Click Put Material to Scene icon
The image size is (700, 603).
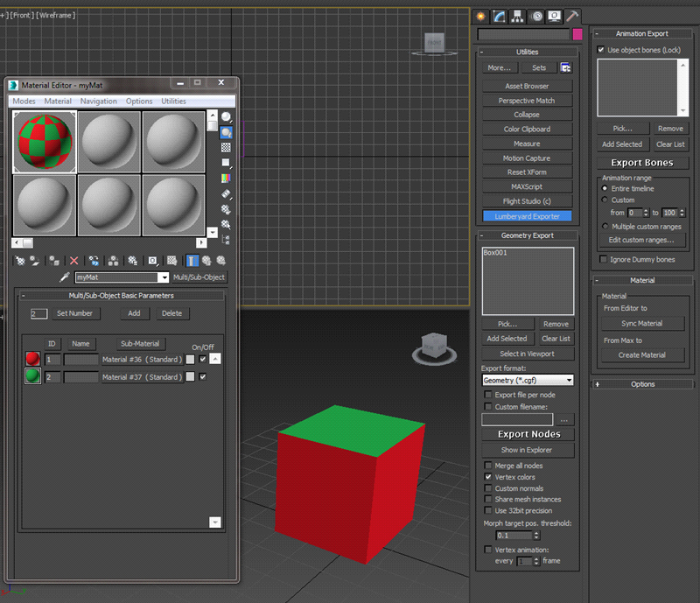point(35,261)
